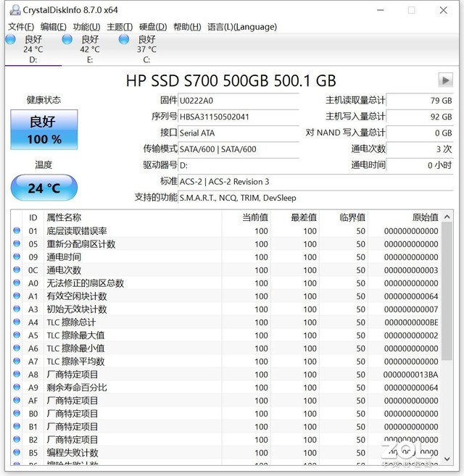Select the 底层读取错误率 attribute row
Image resolution: width=464 pixels, height=476 pixels.
click(x=225, y=231)
